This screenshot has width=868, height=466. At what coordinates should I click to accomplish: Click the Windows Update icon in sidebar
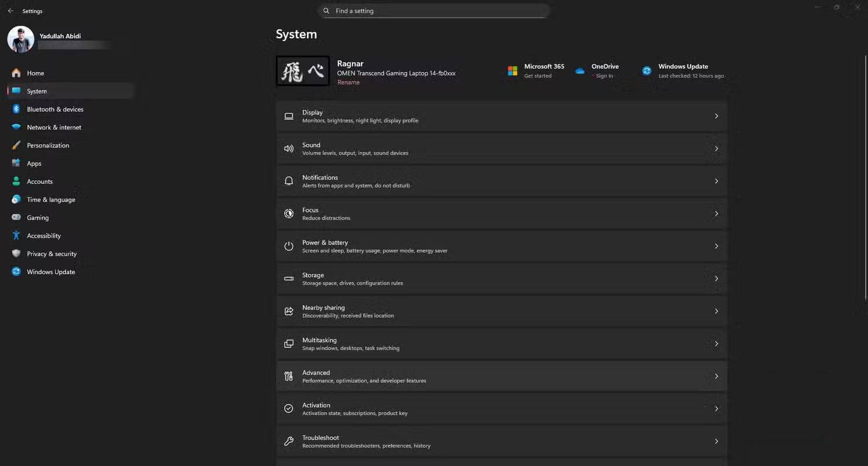pos(16,272)
